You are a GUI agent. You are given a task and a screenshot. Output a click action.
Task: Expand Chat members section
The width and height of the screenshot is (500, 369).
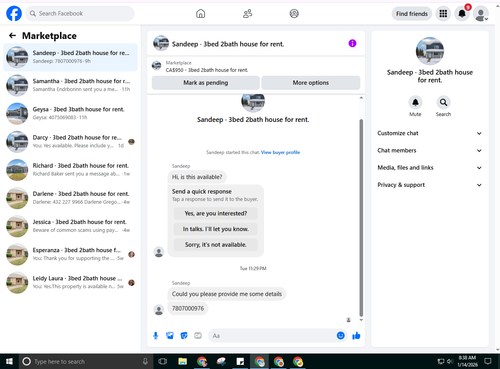click(x=430, y=150)
